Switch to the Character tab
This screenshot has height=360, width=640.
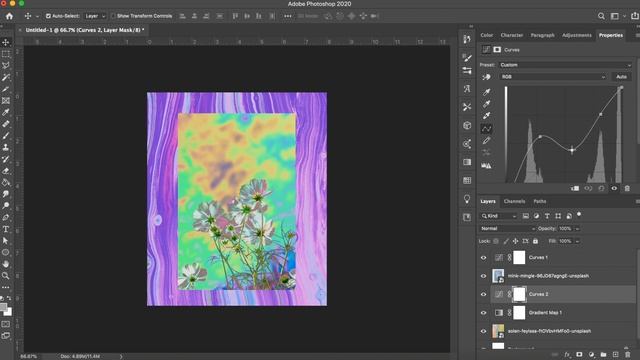512,35
